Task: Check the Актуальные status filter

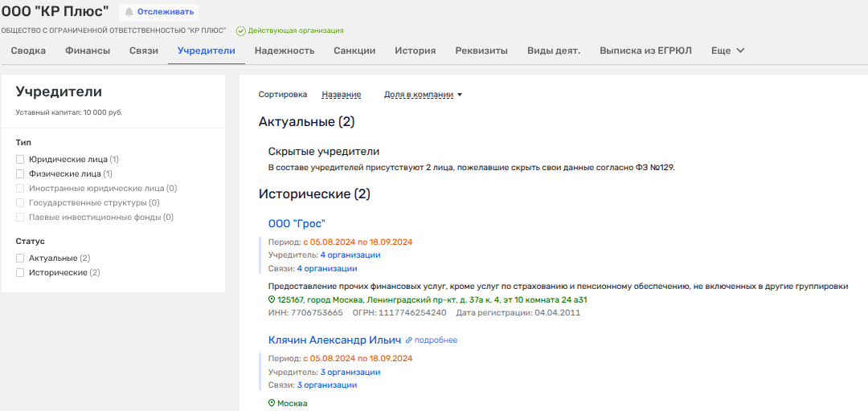Action: [21, 258]
